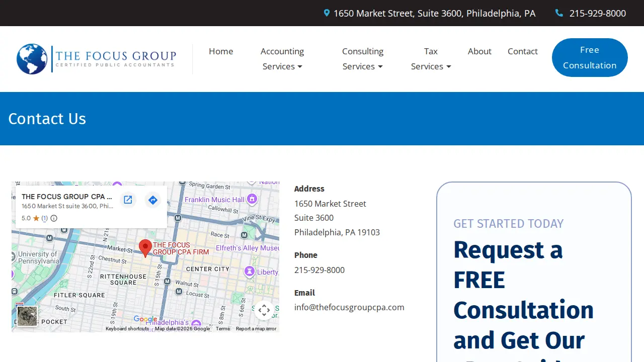The height and width of the screenshot is (362, 644).
Task: Click University of Pennsylvania map label
Action: (38, 257)
